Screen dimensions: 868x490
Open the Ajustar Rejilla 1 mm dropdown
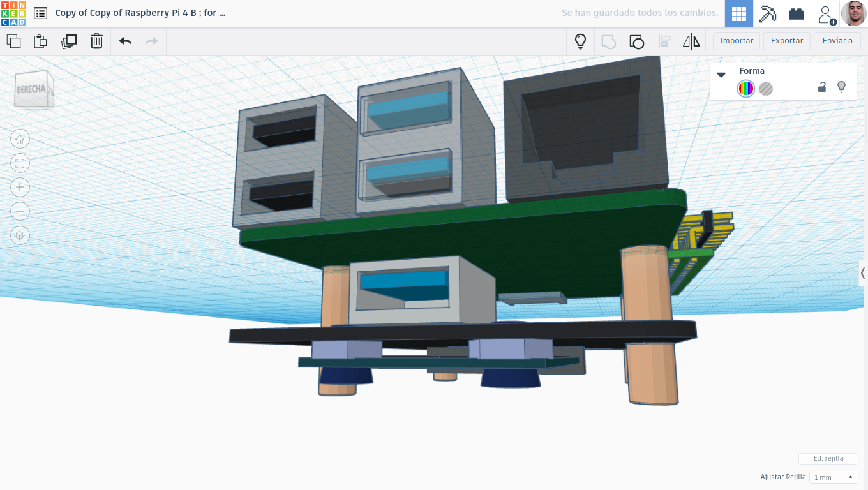(834, 477)
